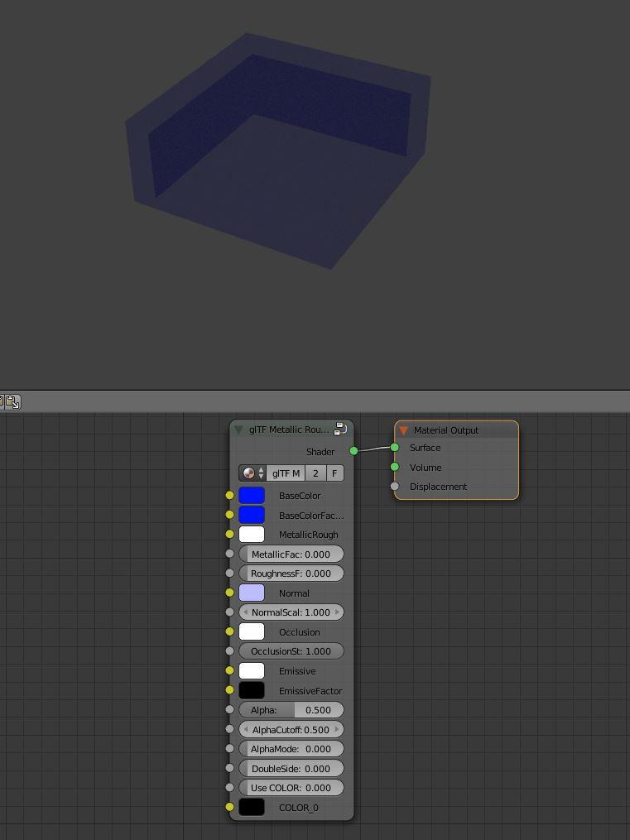This screenshot has width=630, height=840.
Task: Click the AlphaMode gray input socket
Action: [x=230, y=748]
